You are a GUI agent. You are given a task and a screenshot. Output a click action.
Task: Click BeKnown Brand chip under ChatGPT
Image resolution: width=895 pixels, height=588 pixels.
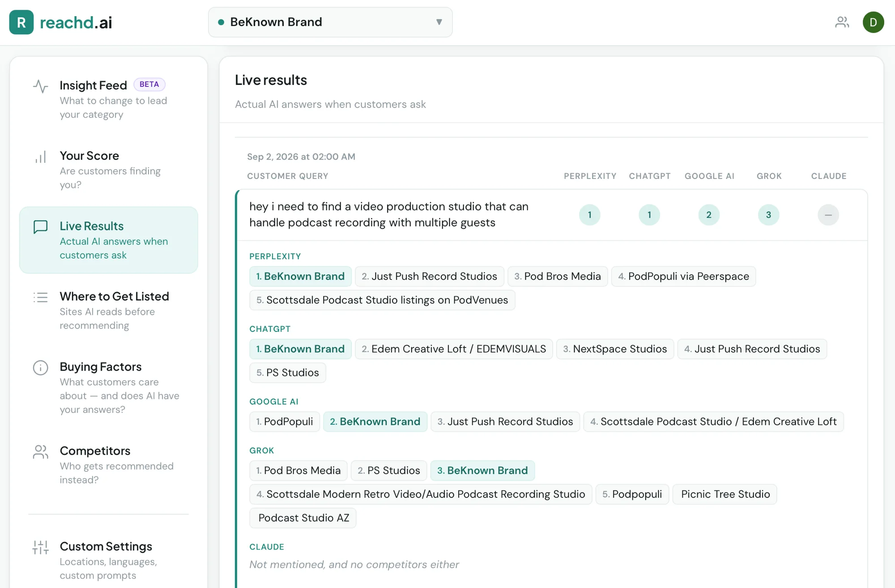pos(300,349)
